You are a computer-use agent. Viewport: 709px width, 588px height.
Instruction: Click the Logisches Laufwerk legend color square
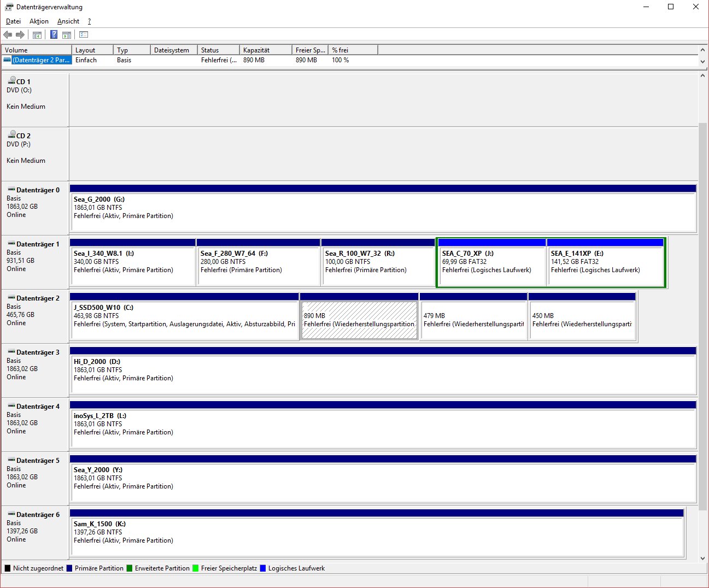click(x=263, y=568)
